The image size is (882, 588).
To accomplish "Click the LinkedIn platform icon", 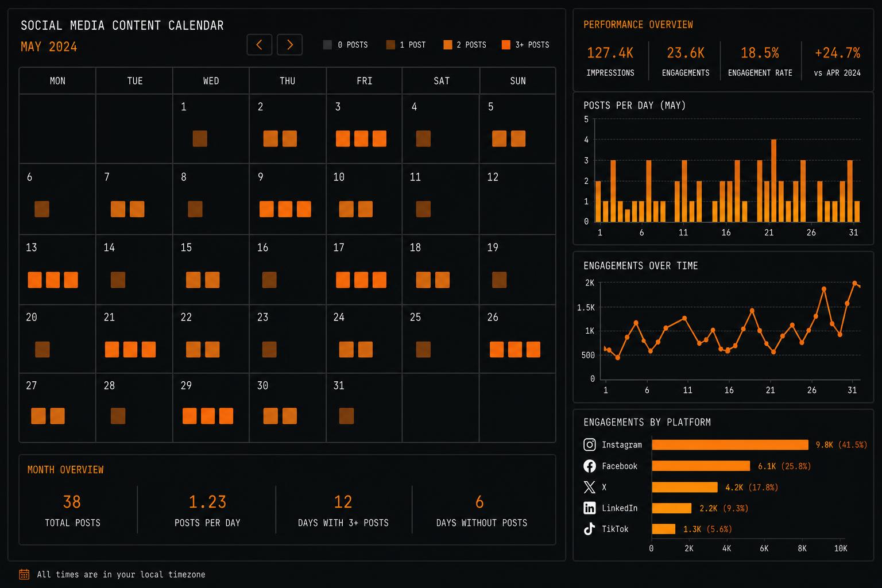I will [x=589, y=508].
